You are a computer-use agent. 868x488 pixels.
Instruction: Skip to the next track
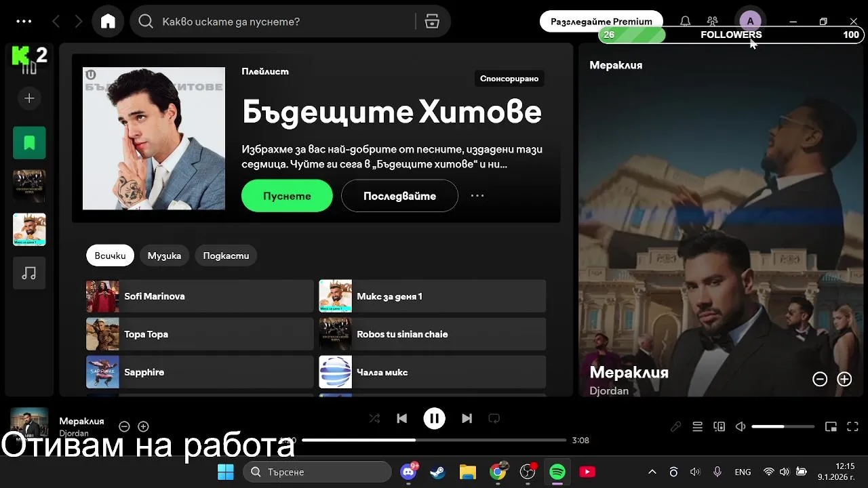[467, 418]
